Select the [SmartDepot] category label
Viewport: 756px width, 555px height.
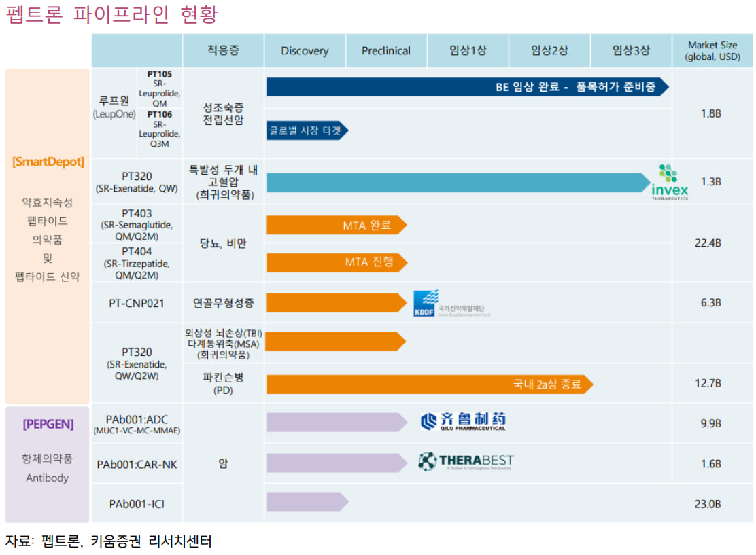click(x=48, y=162)
